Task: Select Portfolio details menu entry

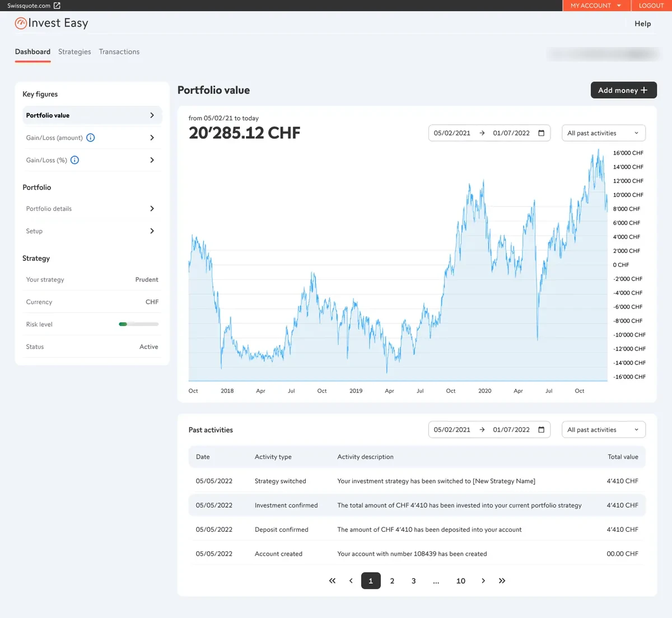Action: 92,209
